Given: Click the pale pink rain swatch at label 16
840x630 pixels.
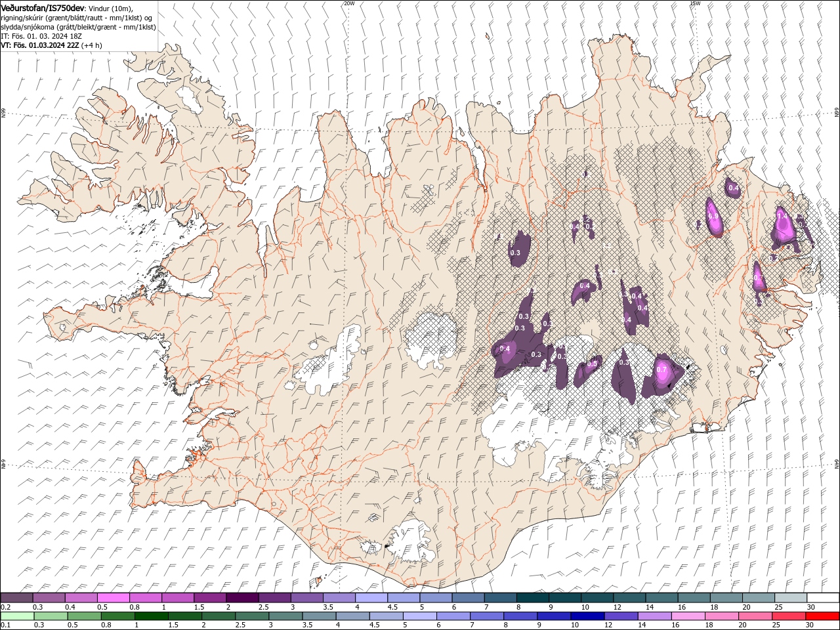Looking at the screenshot, I should pyautogui.click(x=687, y=616).
